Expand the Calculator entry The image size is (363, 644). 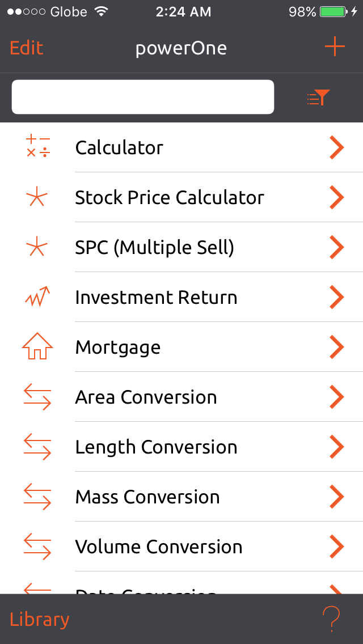tap(336, 147)
